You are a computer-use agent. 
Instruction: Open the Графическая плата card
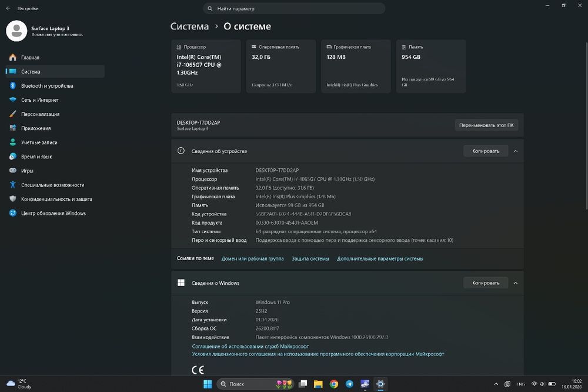356,66
